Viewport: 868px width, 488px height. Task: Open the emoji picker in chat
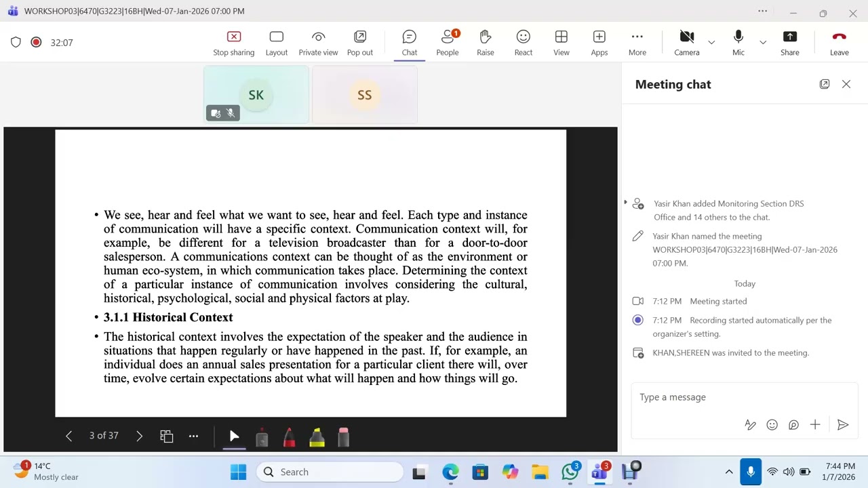point(772,425)
